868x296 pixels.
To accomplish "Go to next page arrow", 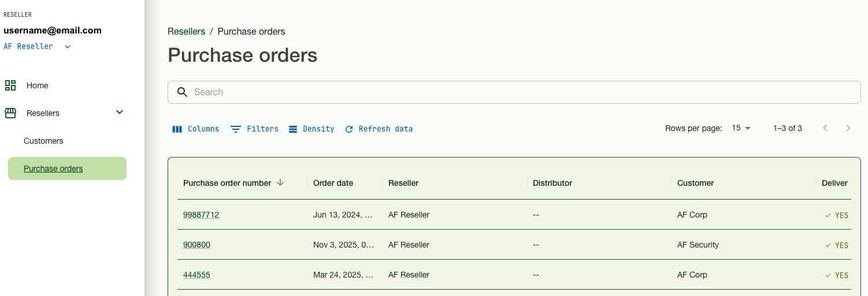I will (848, 128).
